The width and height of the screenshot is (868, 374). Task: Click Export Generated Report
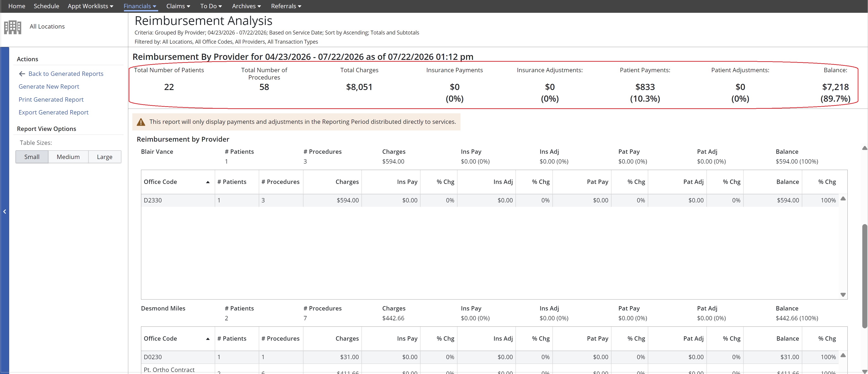pos(54,112)
